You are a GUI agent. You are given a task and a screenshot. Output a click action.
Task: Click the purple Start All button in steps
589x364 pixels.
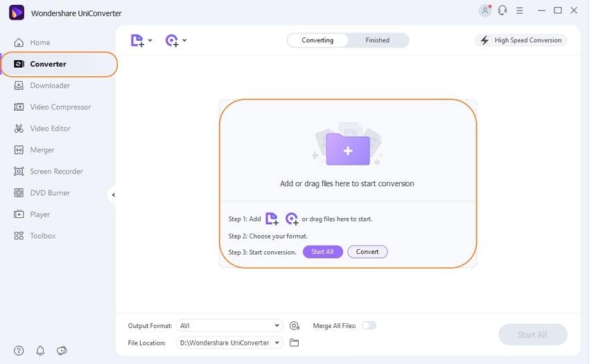pyautogui.click(x=323, y=252)
